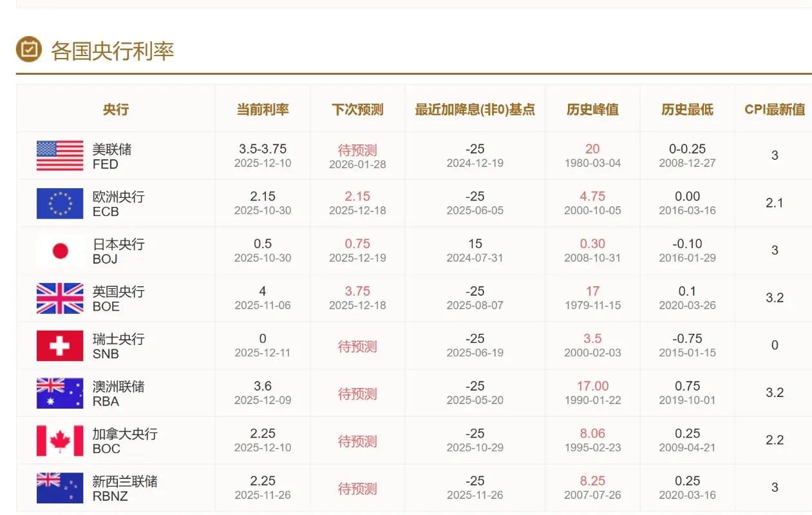Click the RBNZ historical peak 8.25
This screenshot has height=515, width=812.
pos(592,481)
